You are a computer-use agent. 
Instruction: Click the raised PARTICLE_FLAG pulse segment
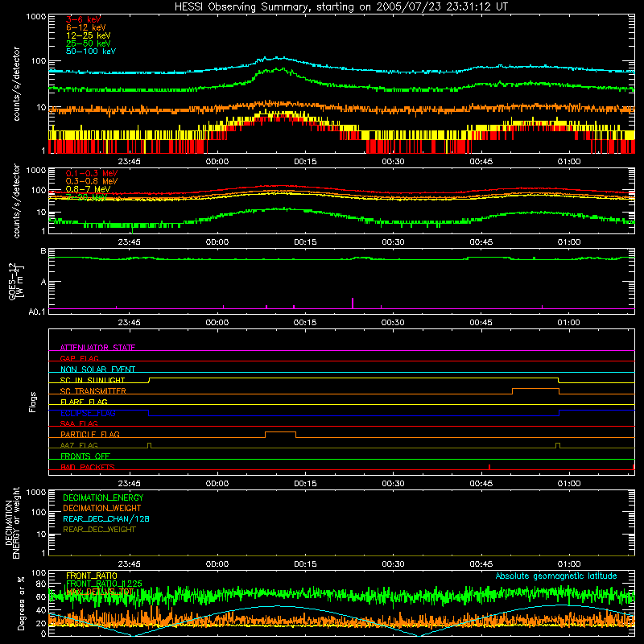point(280,432)
